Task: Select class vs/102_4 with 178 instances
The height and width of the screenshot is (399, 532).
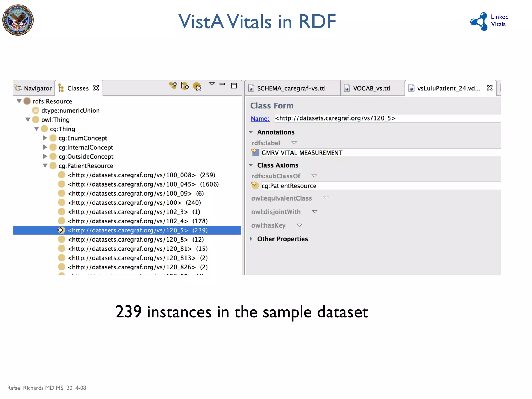Action: (138, 221)
